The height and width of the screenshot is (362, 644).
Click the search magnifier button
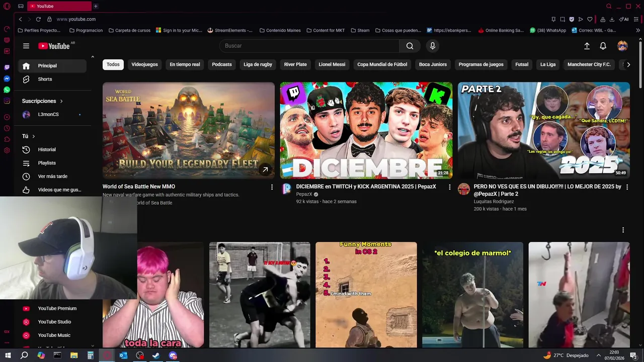[410, 46]
